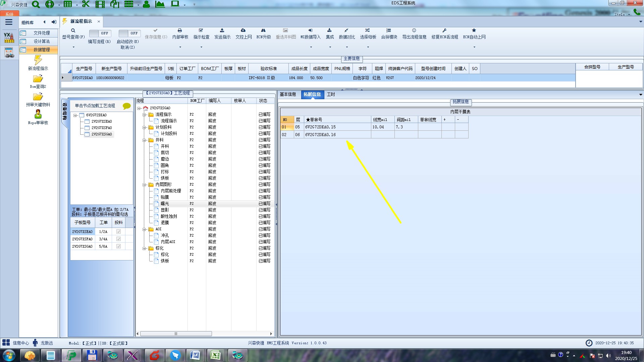Check the 投料 box for 2V2G7XSEA0
644x362 pixels.
(118, 232)
